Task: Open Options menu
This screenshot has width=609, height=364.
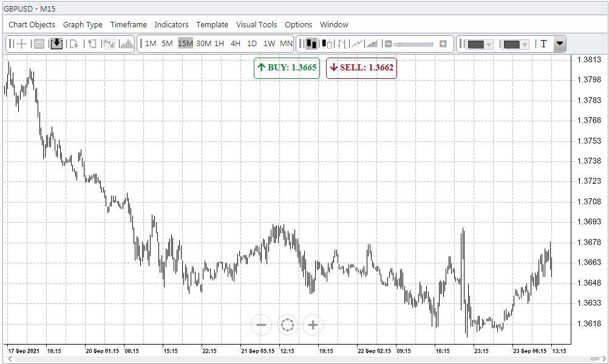Action: 298,24
